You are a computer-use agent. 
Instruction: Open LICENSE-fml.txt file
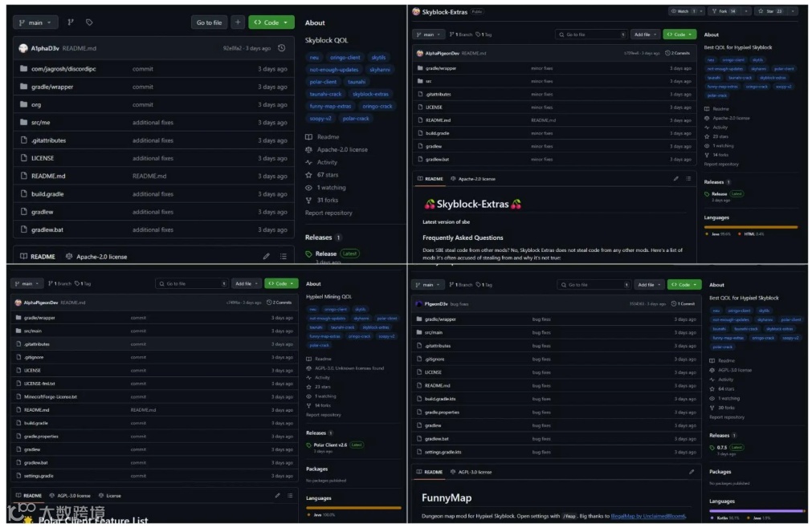[39, 384]
